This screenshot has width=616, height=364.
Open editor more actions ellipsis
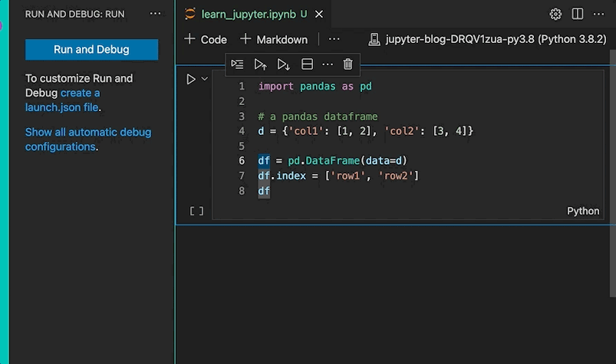click(598, 14)
